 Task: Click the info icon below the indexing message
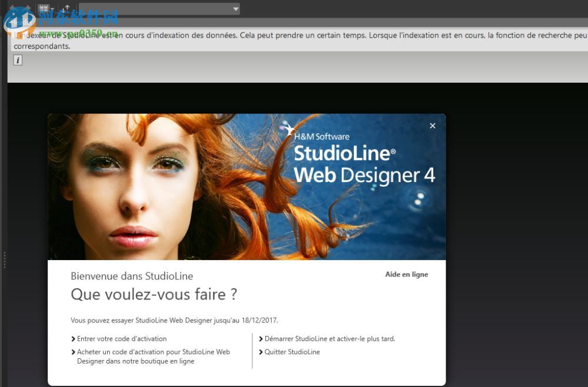click(x=18, y=59)
